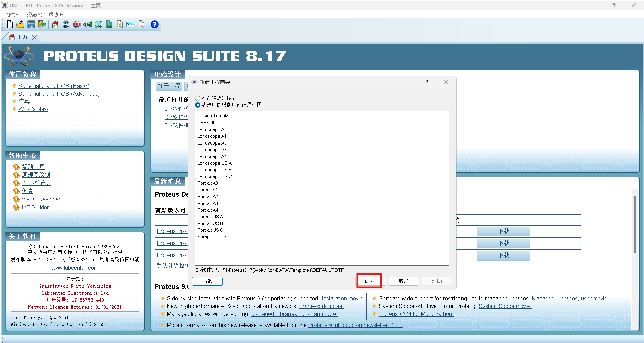Viewport: 644px width, 343px height.
Task: Open Schematic and PCB (Basic) tutorial link
Action: click(54, 86)
